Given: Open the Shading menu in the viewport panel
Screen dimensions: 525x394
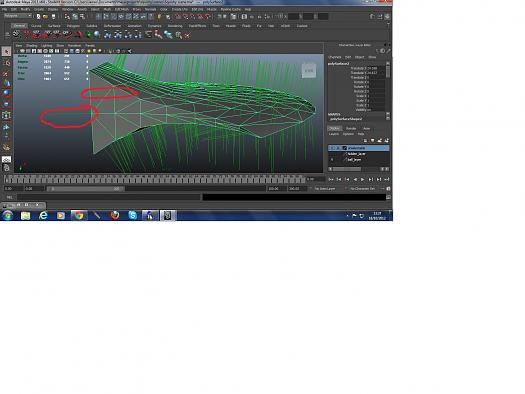Looking at the screenshot, I should click(x=31, y=46).
